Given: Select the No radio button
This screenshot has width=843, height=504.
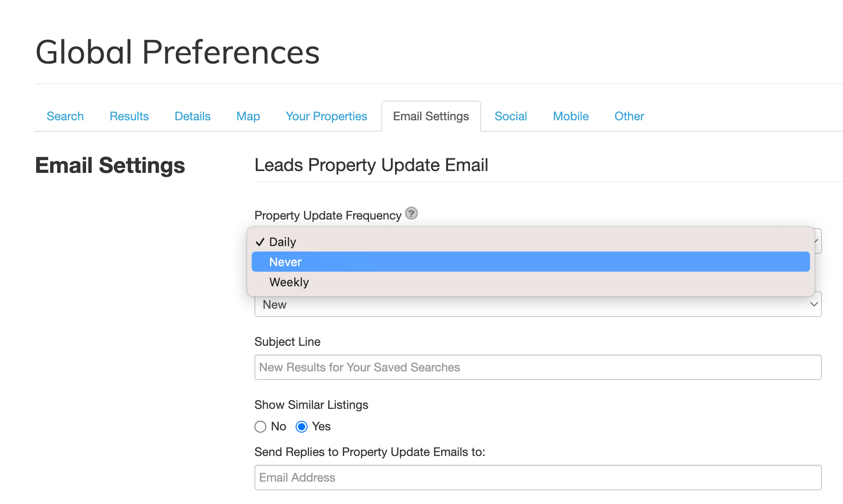Looking at the screenshot, I should pos(260,427).
